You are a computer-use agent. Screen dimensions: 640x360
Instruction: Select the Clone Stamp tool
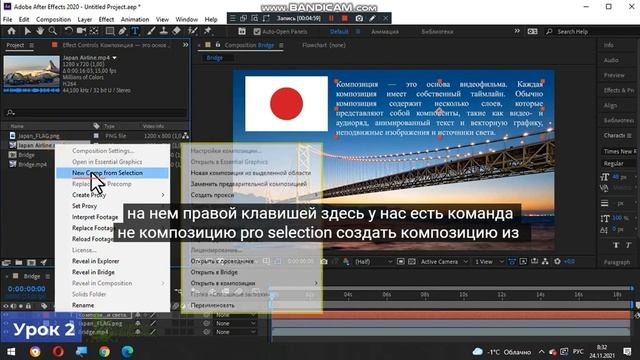tap(164, 31)
